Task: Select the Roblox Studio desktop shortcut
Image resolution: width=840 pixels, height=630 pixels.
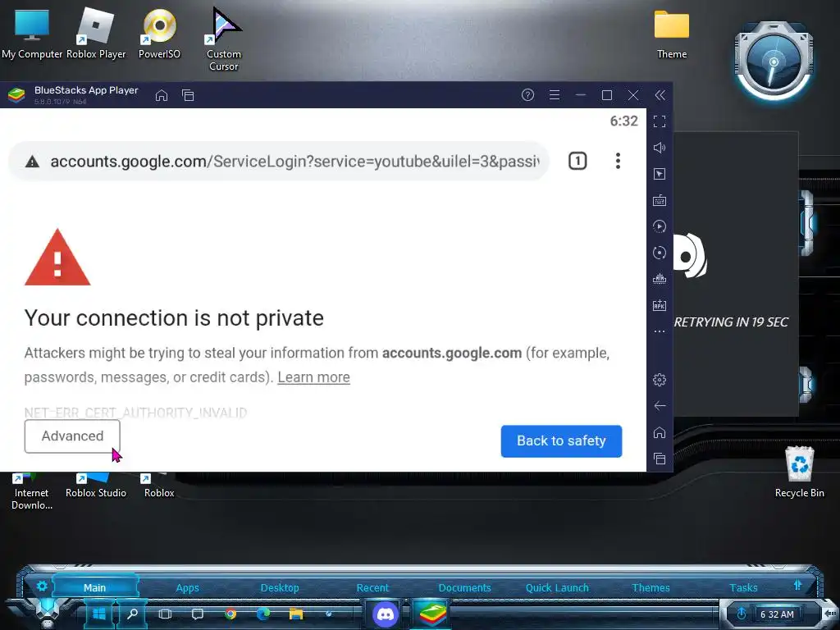Action: (x=95, y=486)
